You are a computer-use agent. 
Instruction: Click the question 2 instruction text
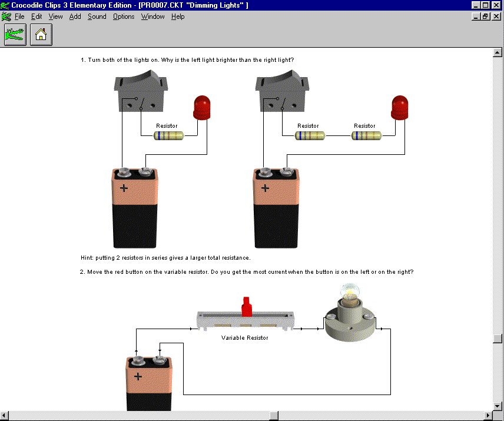(x=247, y=272)
